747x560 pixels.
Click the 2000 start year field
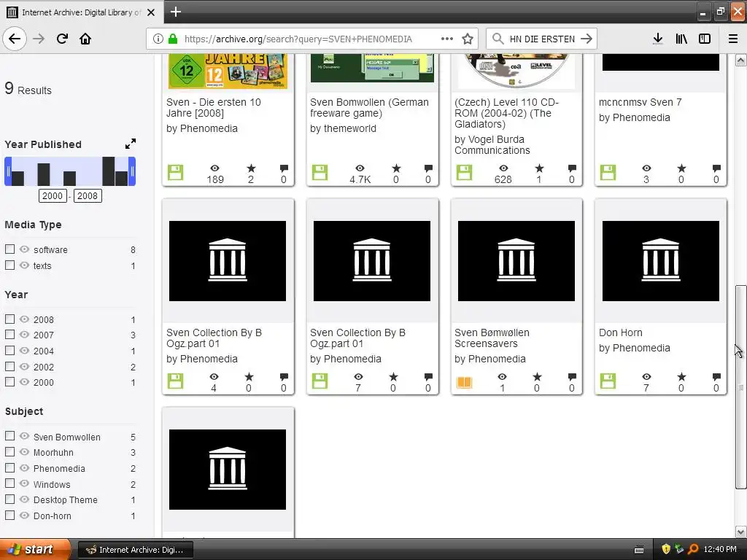coord(53,195)
